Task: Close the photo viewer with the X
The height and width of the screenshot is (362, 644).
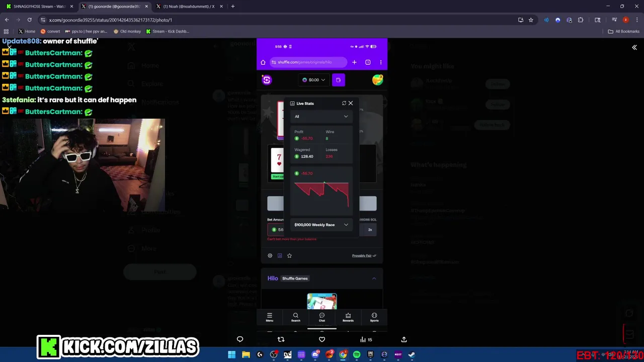Action: tap(9, 47)
